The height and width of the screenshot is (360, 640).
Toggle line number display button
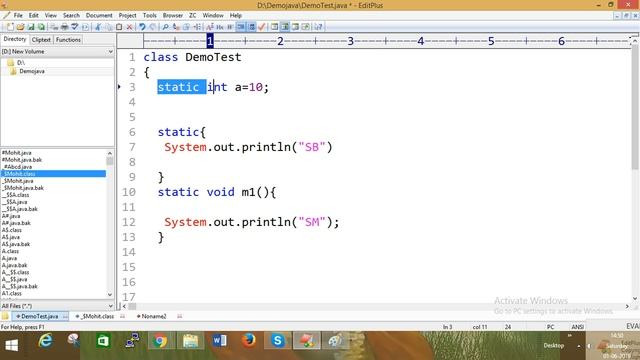[x=252, y=27]
